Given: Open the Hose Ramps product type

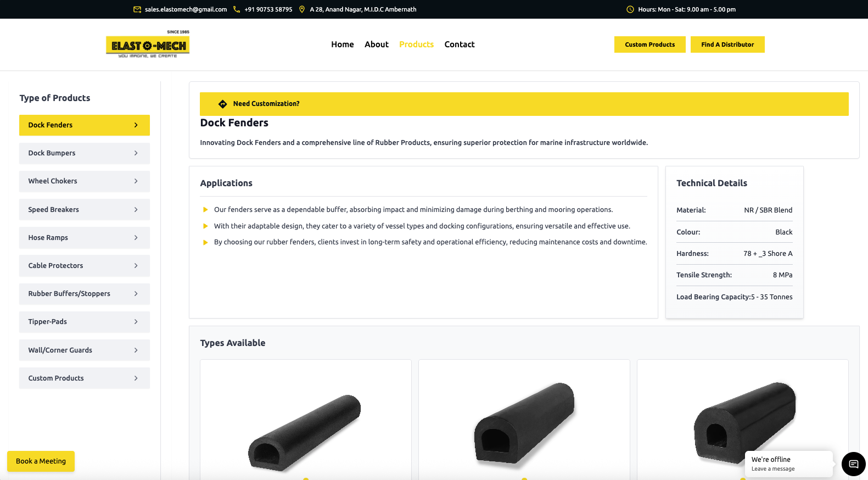Looking at the screenshot, I should tap(85, 238).
